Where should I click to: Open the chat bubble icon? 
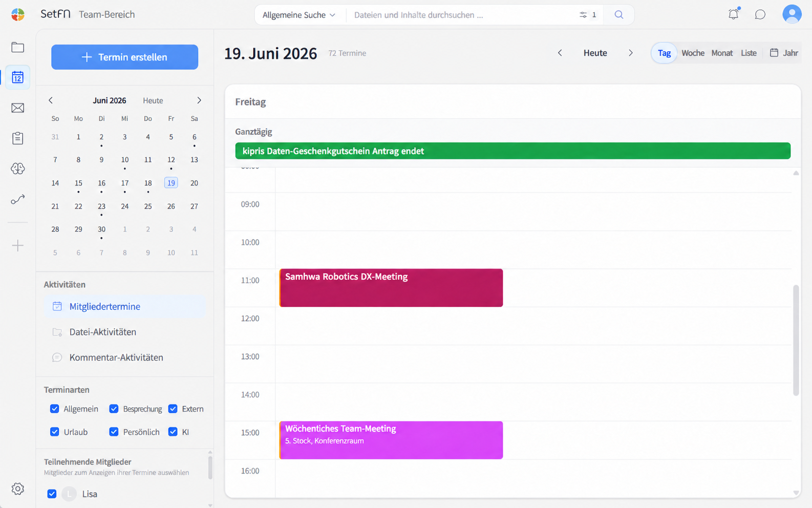tap(760, 14)
